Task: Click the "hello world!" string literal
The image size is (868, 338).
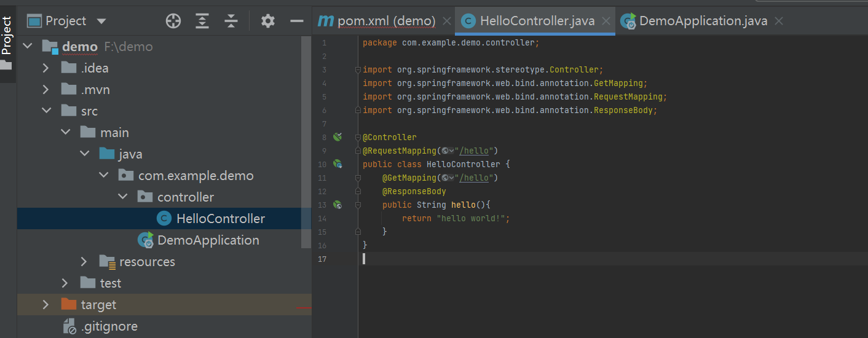Action: pyautogui.click(x=471, y=218)
